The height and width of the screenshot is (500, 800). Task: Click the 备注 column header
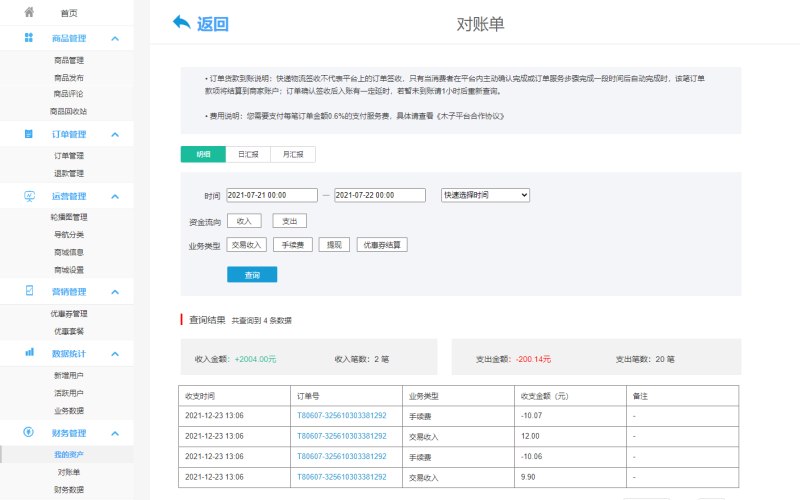pos(640,396)
